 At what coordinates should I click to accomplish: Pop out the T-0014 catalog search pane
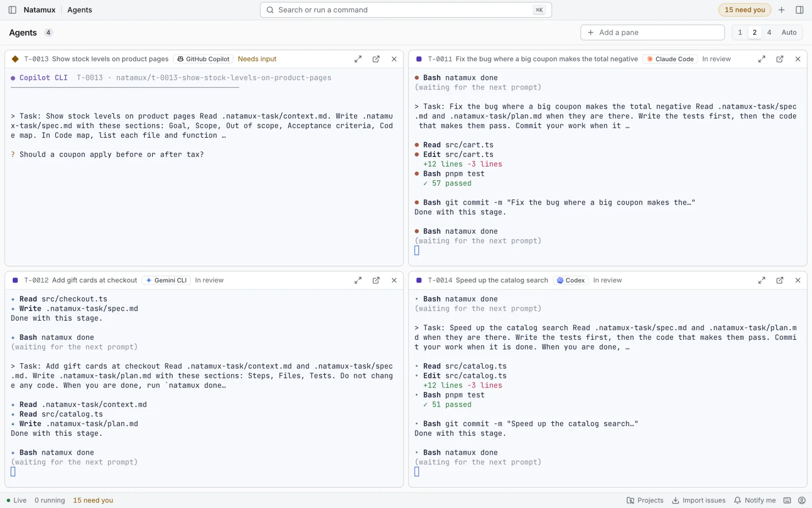pos(780,280)
